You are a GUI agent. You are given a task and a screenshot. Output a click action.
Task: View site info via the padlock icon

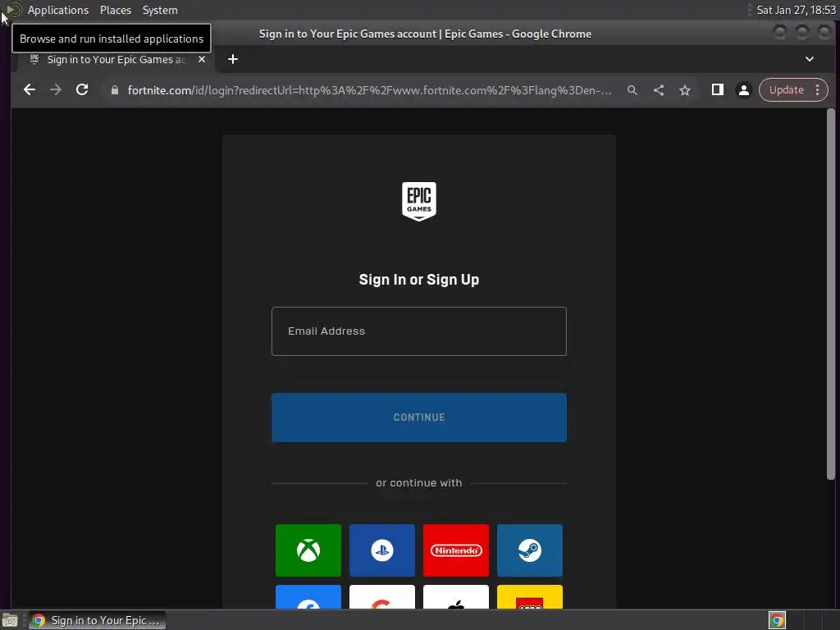tap(114, 90)
